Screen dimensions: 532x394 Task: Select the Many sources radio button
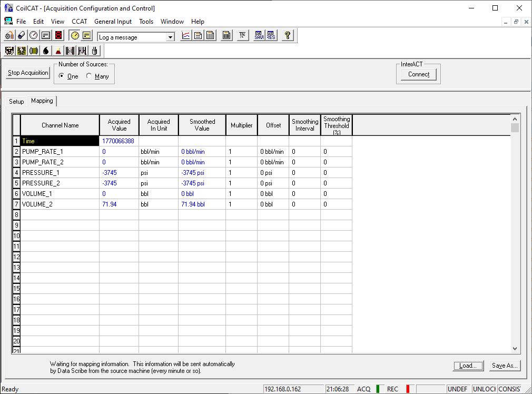click(x=88, y=76)
